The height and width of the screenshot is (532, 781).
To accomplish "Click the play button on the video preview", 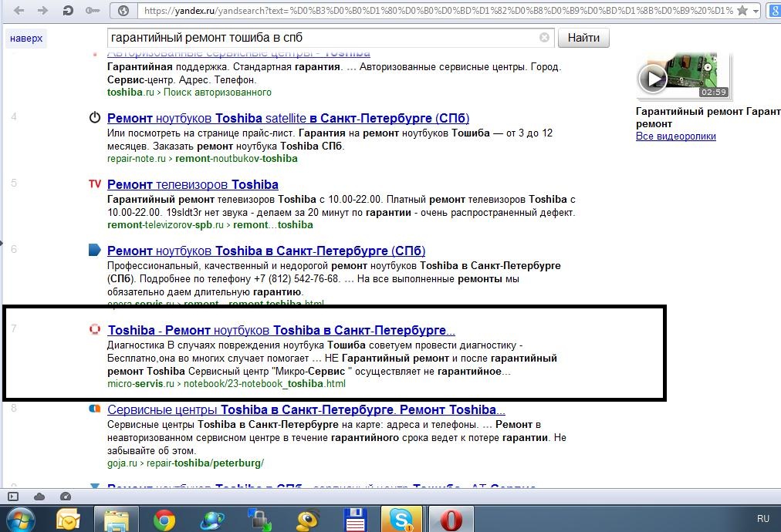I will [652, 79].
